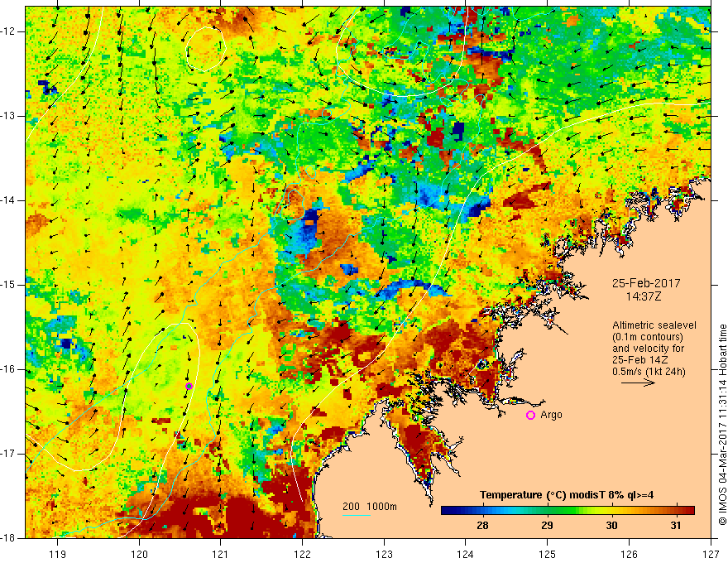Click colorbar value label 31
Viewport: 728px width, 563px height.
(x=676, y=526)
